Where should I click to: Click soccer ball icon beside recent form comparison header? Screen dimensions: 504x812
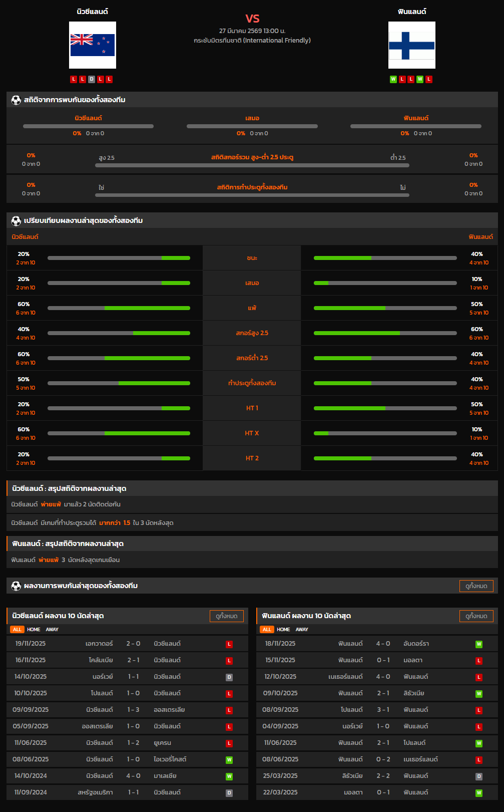(16, 220)
